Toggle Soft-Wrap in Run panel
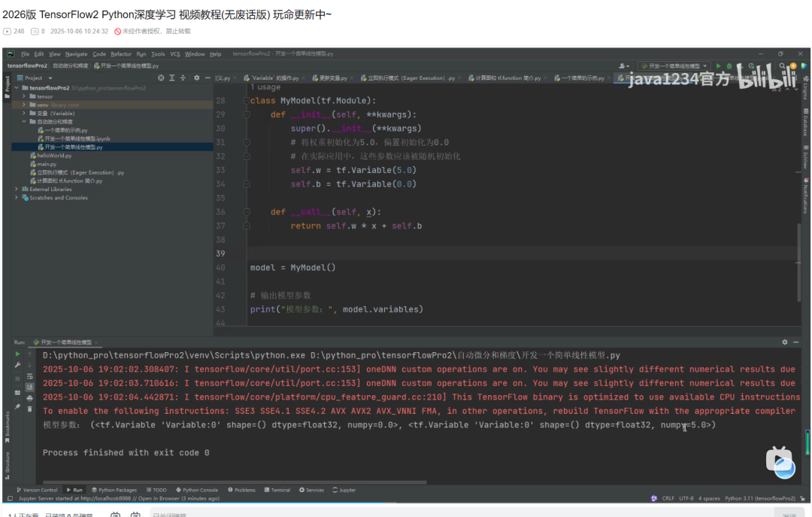Screen dimensions: 812x517 point(29,376)
